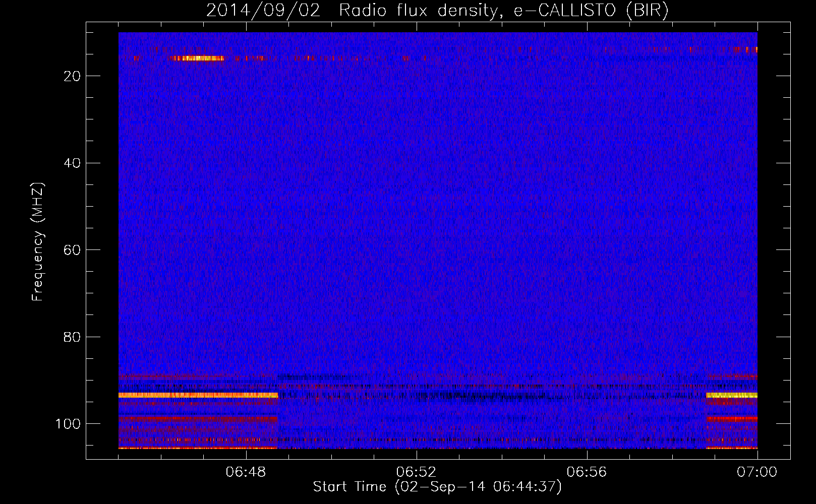Click the frequency tick label "60"
This screenshot has width=816, height=504.
[73, 250]
